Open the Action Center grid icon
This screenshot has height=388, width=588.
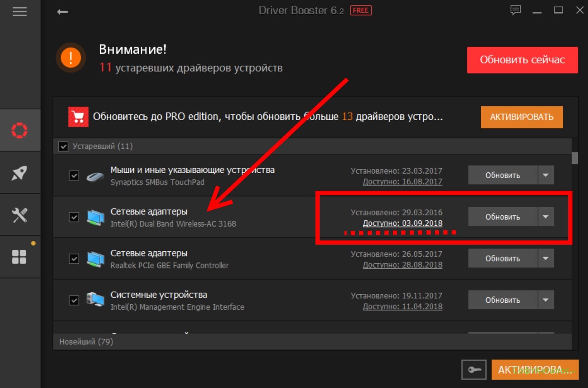pos(19,256)
